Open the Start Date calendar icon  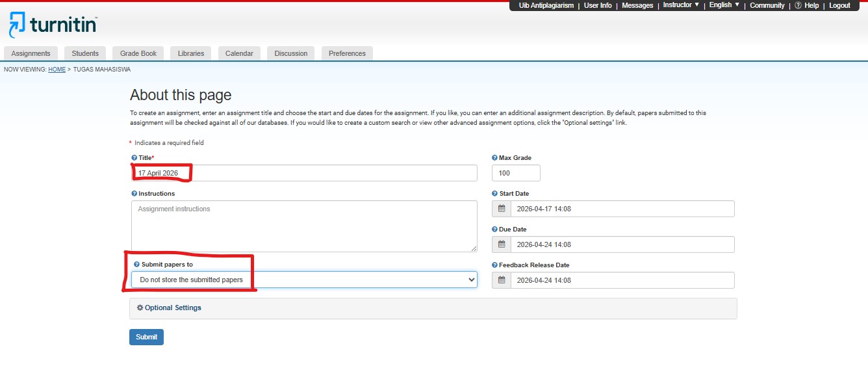click(x=502, y=209)
